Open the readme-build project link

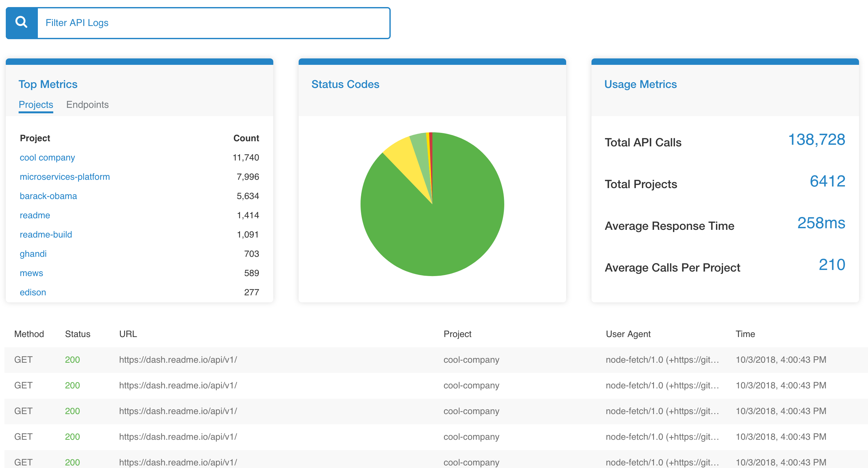46,234
